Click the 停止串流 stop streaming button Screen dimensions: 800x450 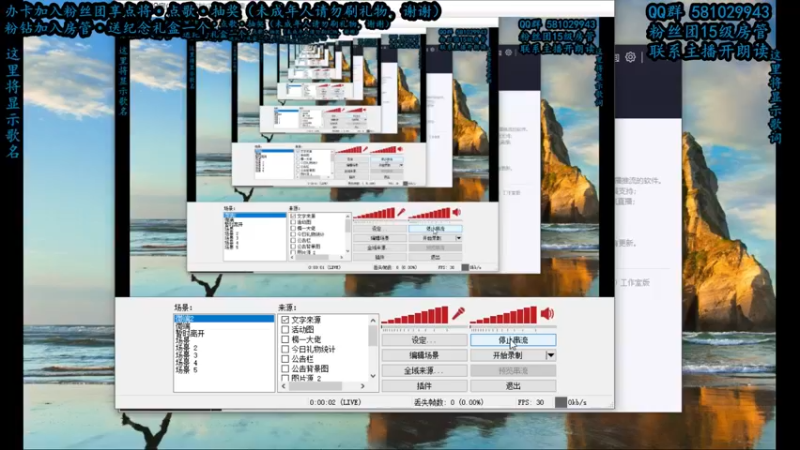(513, 340)
